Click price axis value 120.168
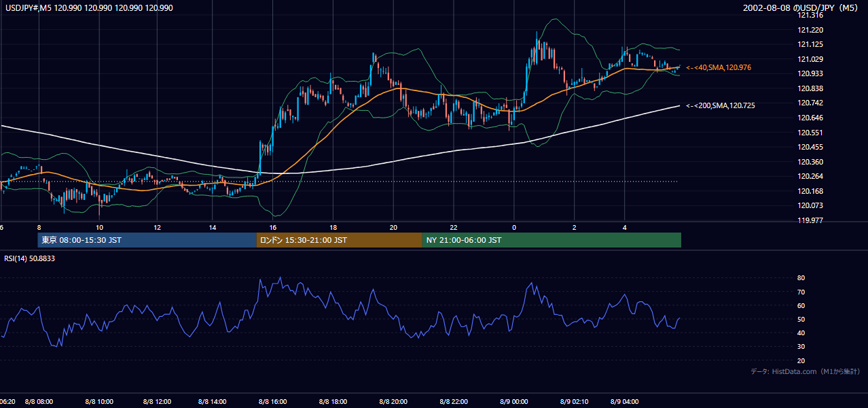The width and height of the screenshot is (868, 408). tap(810, 191)
